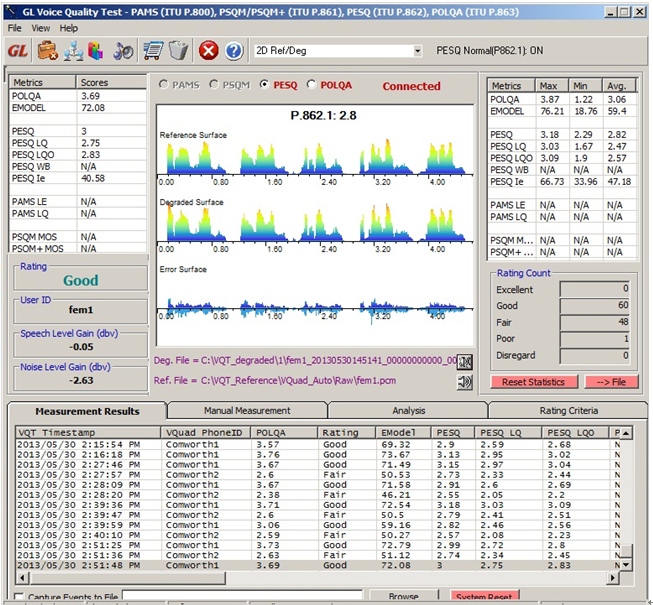Screen dimensions: 653x605
Task: Open the Help menu
Action: [x=68, y=28]
